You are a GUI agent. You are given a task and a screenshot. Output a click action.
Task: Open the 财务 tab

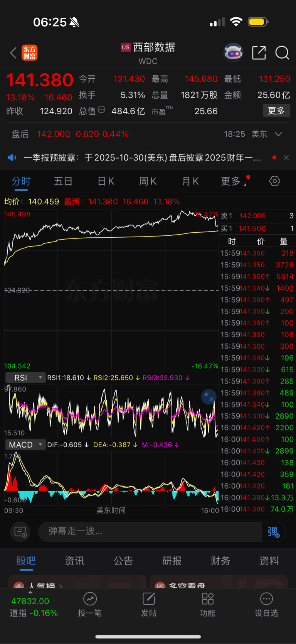click(220, 561)
